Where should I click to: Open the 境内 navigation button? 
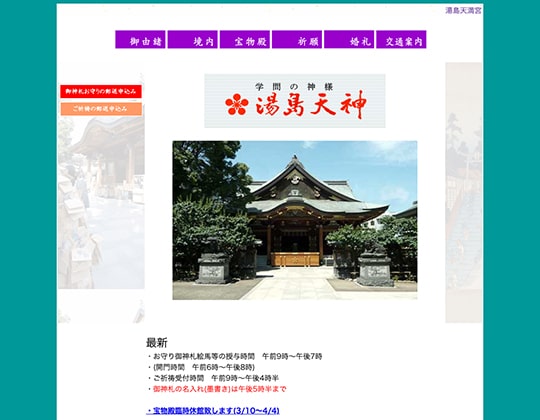pyautogui.click(x=193, y=40)
